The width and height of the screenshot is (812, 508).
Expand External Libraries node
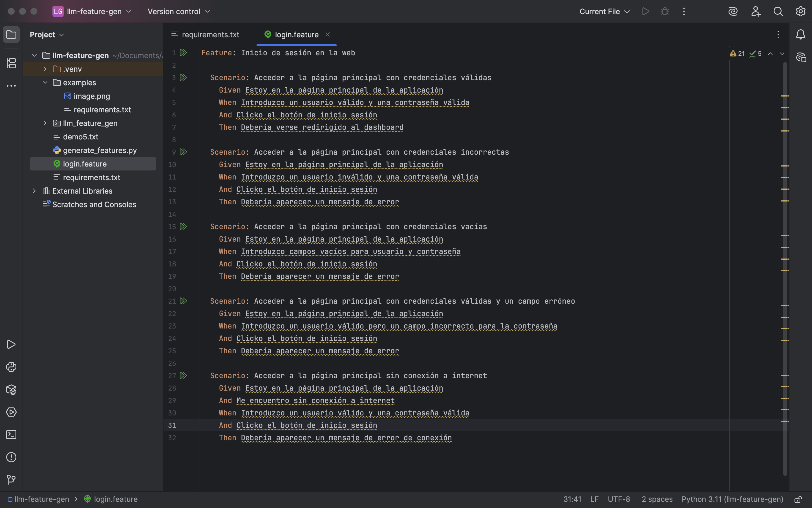pos(34,191)
